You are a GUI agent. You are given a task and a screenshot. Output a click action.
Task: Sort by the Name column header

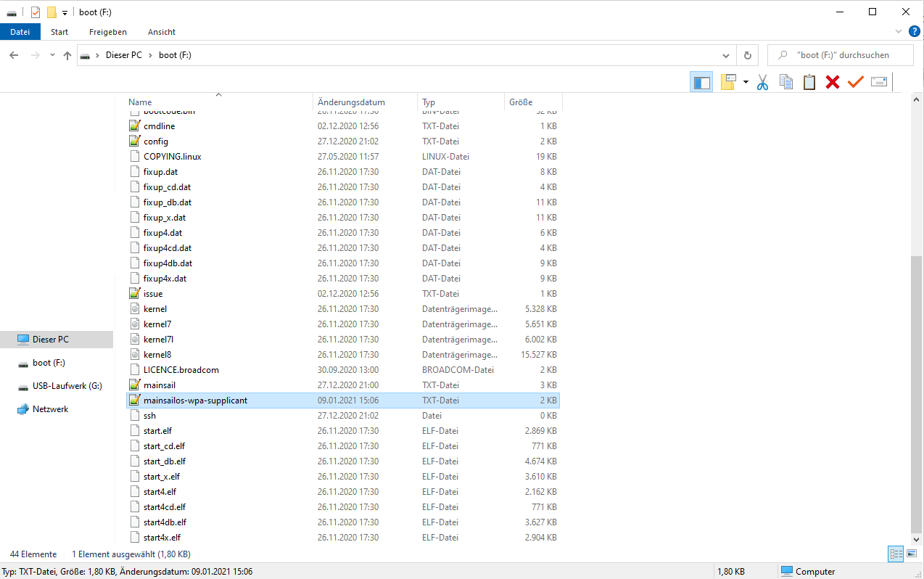pos(220,102)
